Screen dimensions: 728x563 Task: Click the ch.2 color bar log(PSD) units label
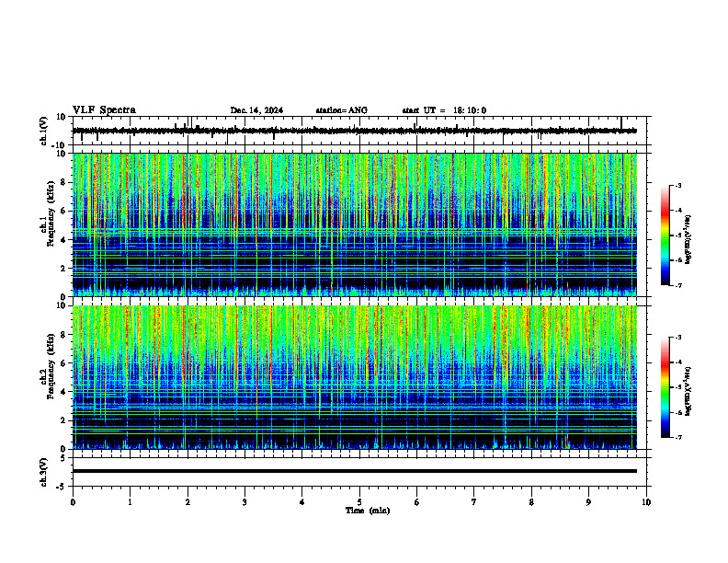pos(688,392)
